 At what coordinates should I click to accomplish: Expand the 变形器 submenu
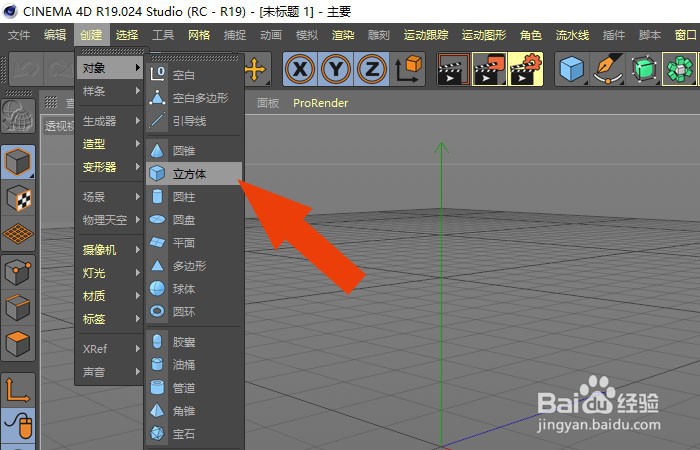(x=109, y=167)
